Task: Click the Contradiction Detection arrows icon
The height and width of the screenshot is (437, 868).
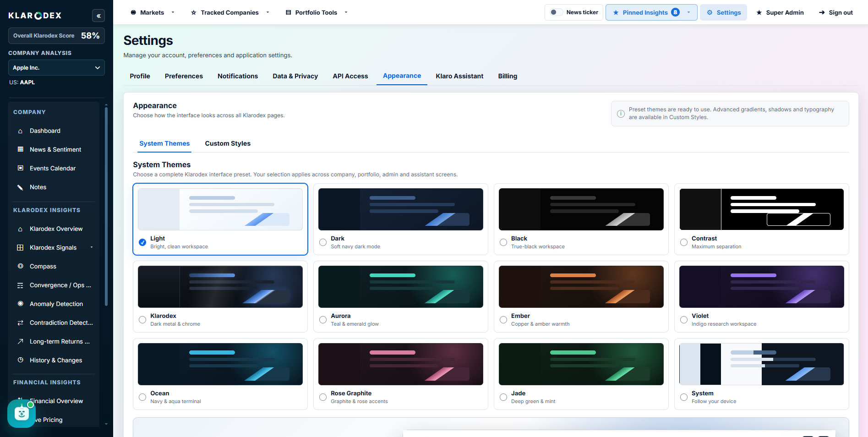Action: click(x=20, y=323)
